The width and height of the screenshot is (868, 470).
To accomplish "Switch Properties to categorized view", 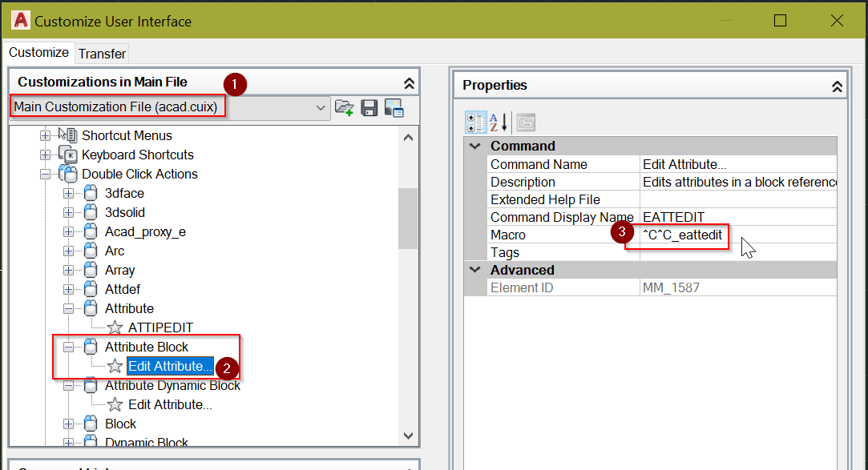I will tap(476, 122).
